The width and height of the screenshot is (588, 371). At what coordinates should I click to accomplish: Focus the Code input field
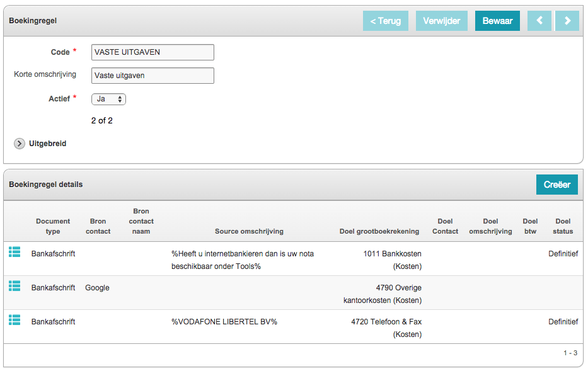(153, 52)
